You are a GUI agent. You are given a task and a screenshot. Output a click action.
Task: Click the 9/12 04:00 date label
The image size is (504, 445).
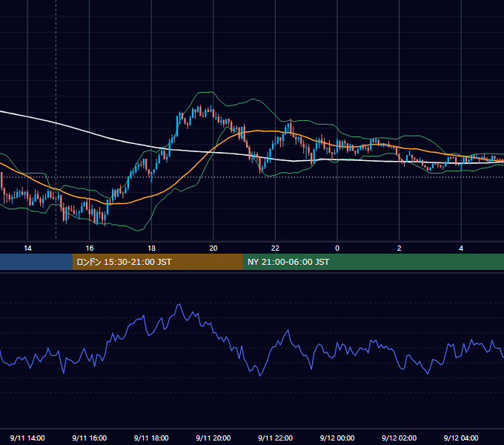tap(461, 438)
